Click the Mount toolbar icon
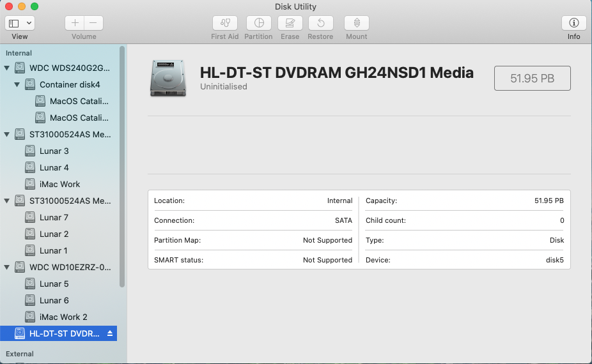The image size is (592, 364). 356,23
